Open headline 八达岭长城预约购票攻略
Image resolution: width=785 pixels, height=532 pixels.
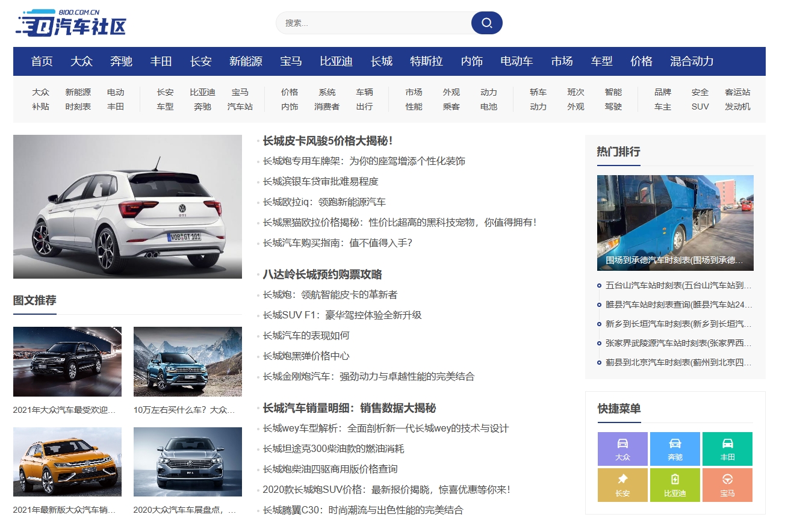(x=322, y=274)
